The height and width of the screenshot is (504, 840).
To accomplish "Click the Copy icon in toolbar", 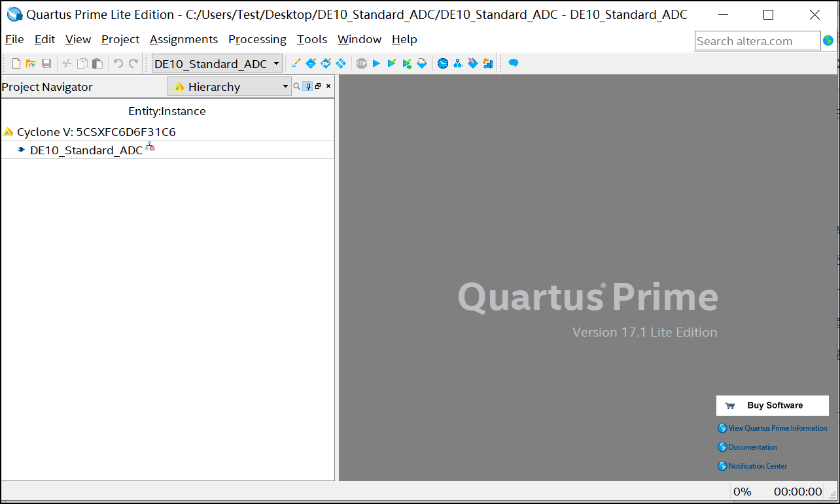I will (x=82, y=63).
